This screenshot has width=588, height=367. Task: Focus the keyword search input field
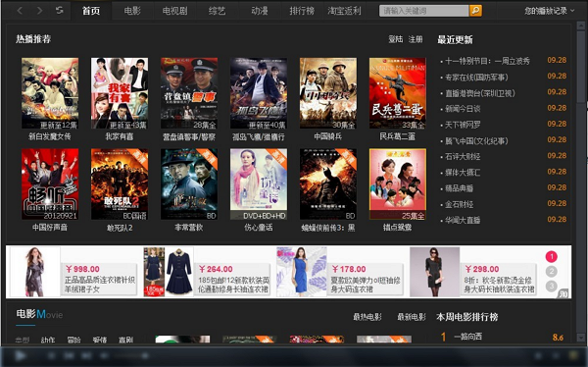coord(423,11)
